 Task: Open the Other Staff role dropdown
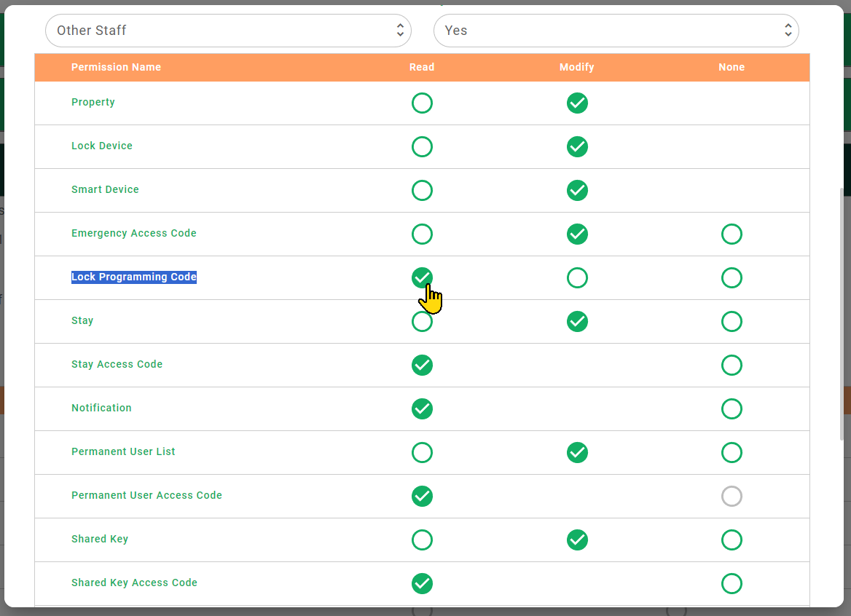[228, 31]
